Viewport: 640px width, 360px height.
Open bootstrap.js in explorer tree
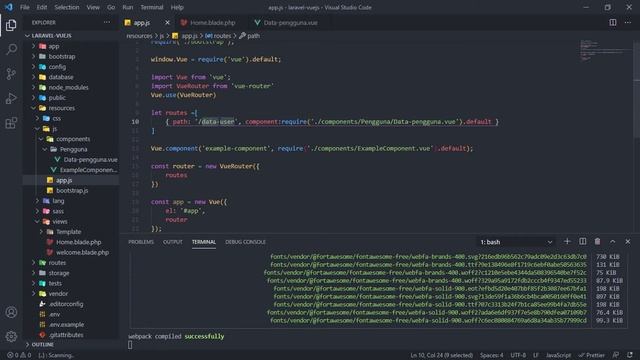pyautogui.click(x=71, y=191)
